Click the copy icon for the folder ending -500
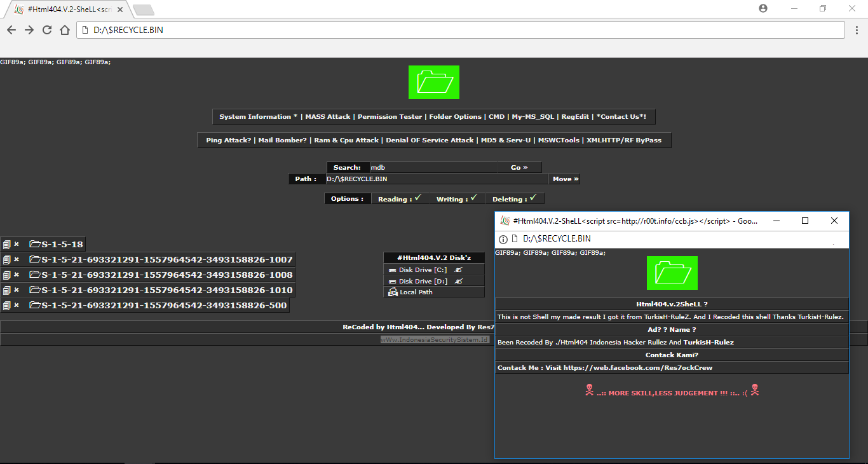 6,306
